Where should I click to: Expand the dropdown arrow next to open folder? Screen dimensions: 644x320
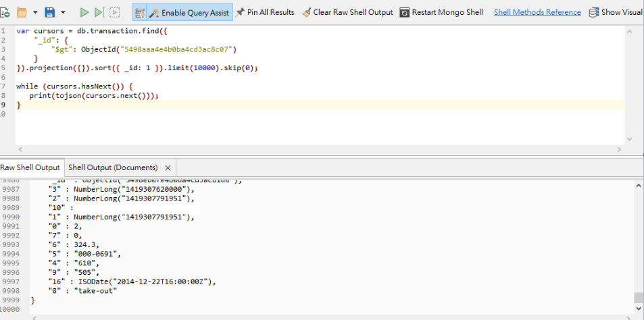coord(35,12)
